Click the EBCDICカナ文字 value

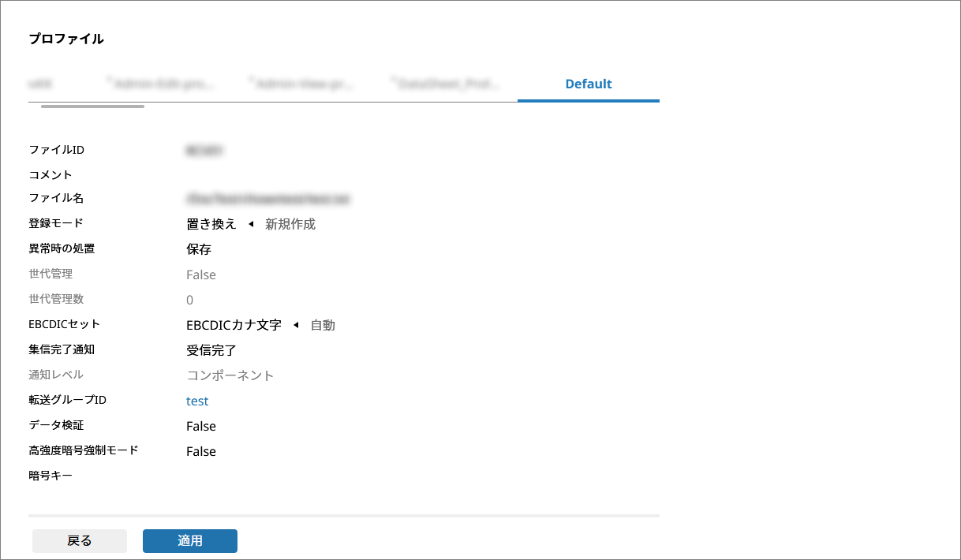pos(234,325)
